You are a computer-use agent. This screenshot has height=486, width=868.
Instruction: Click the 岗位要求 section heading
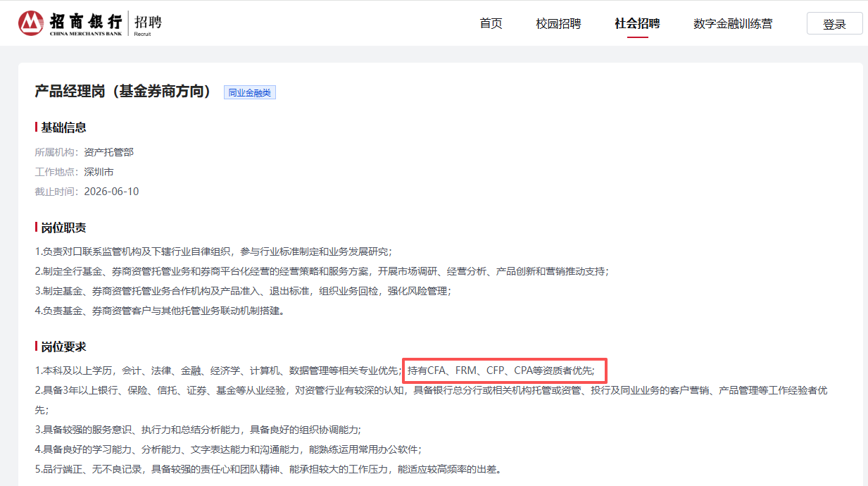click(x=63, y=347)
